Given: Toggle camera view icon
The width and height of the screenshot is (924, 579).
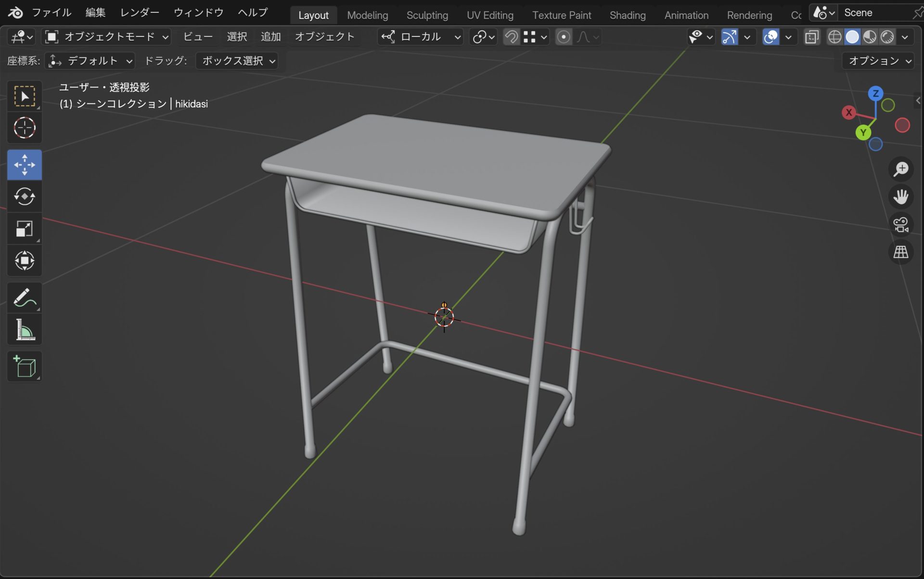Looking at the screenshot, I should pos(900,225).
